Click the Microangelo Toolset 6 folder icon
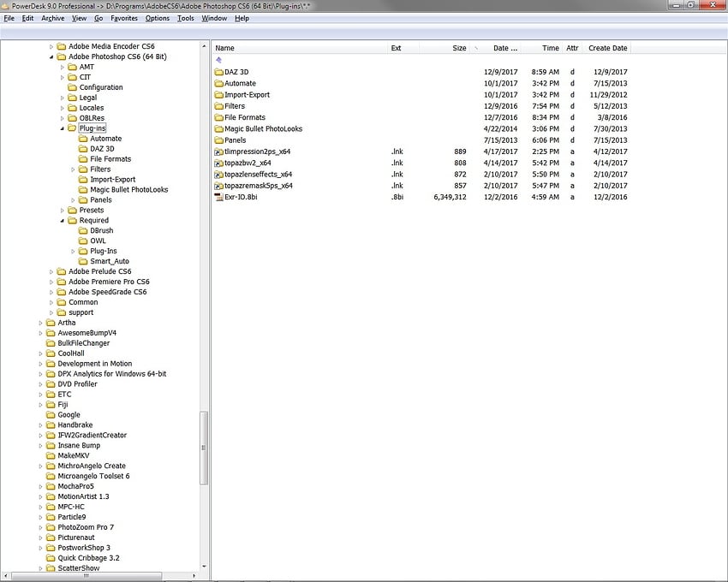 coord(51,476)
